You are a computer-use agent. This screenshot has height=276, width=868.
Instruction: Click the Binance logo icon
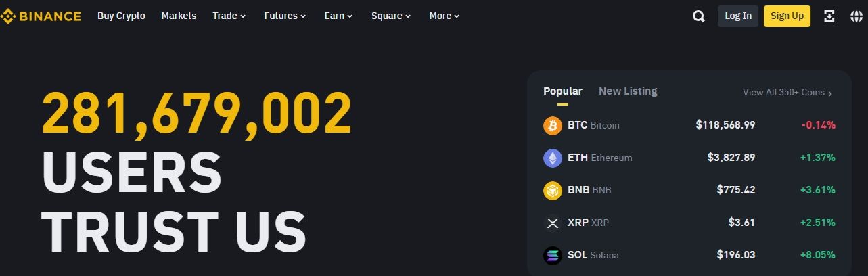pos(8,16)
